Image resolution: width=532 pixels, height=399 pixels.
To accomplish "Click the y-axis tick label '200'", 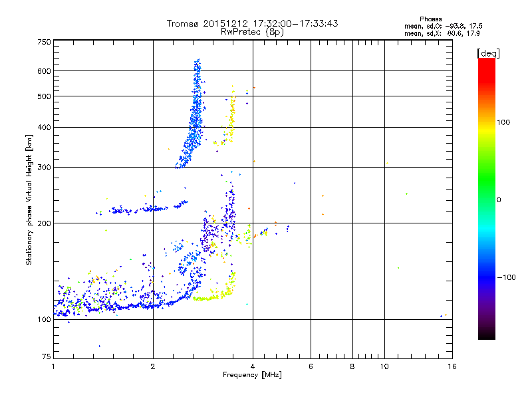I will 44,223.
